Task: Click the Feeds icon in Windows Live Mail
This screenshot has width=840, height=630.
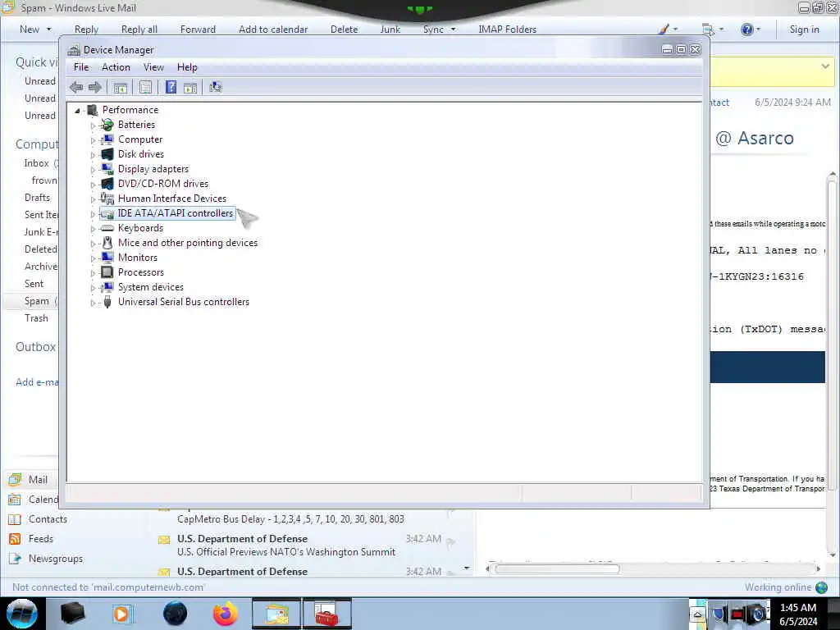Action: (15, 539)
